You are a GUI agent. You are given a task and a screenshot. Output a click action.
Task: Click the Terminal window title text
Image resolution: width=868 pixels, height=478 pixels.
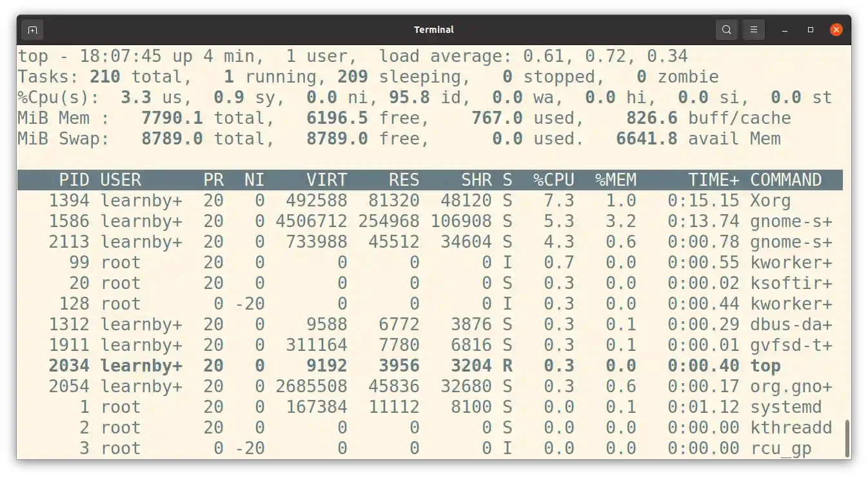[x=433, y=29]
